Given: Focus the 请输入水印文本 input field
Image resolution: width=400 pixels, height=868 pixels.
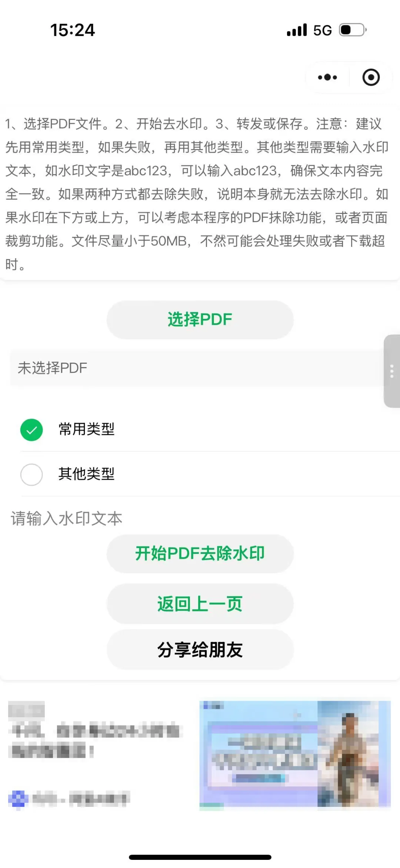Looking at the screenshot, I should [x=200, y=518].
